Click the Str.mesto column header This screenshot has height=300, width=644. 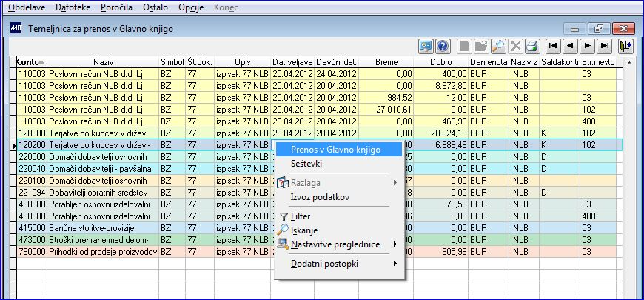tap(598, 62)
